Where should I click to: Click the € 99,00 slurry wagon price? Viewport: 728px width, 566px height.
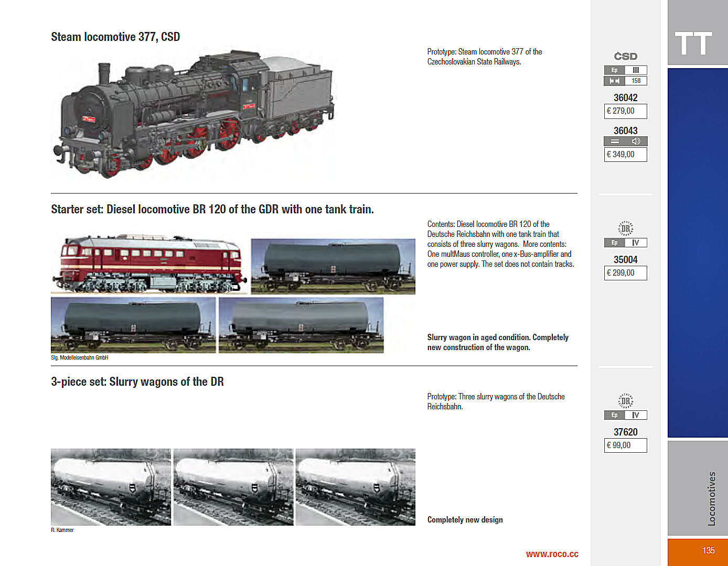click(x=625, y=445)
